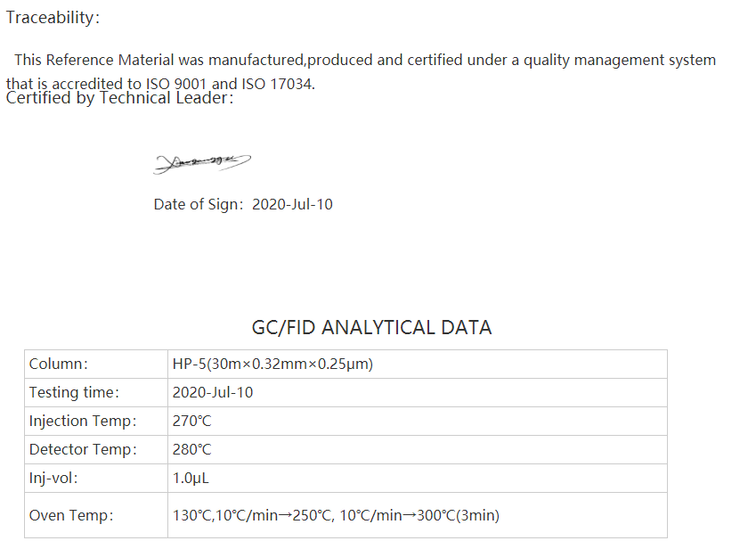Click the 1.0μL injection volume value
Image resolution: width=756 pixels, height=549 pixels.
pos(191,478)
